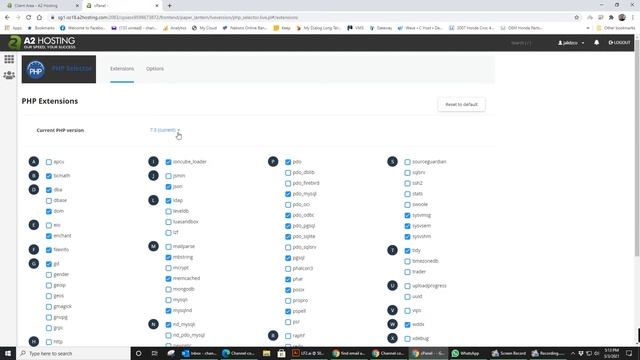Switch to the Options tab
640x360 pixels.
pos(155,69)
